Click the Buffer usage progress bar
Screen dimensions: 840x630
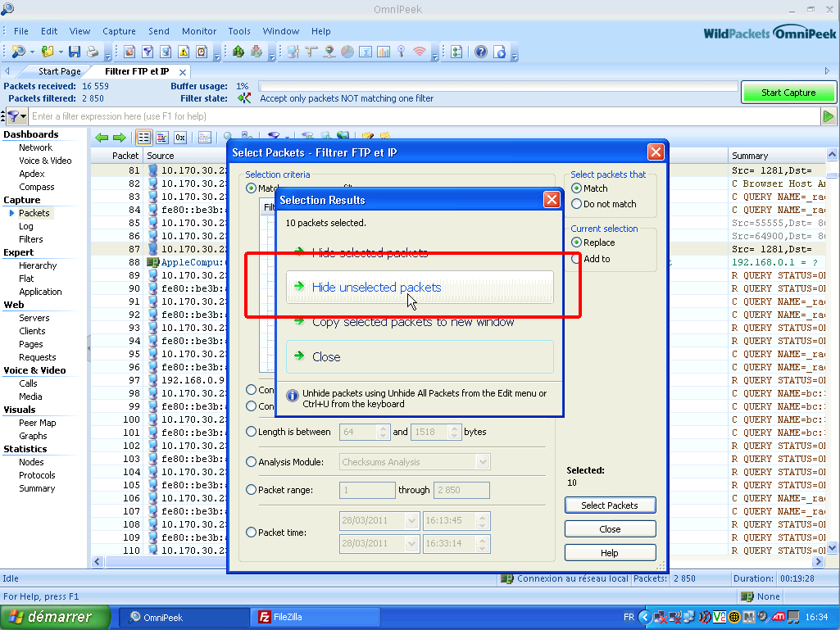click(497, 86)
